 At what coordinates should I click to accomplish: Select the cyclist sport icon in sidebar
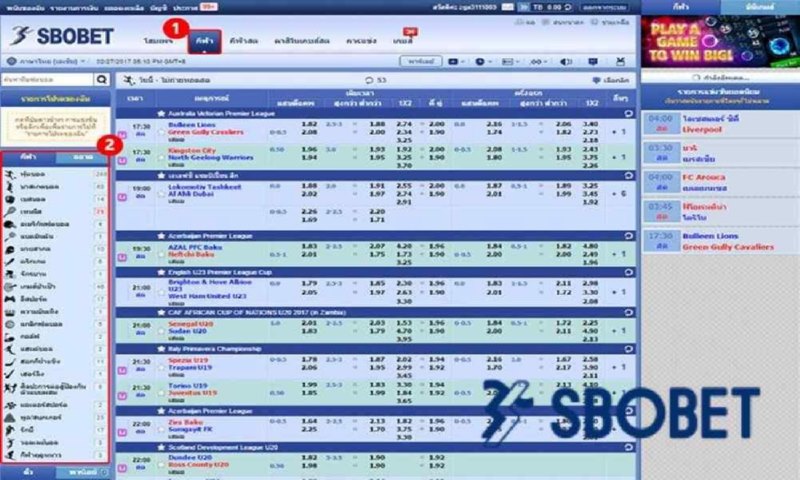10,274
